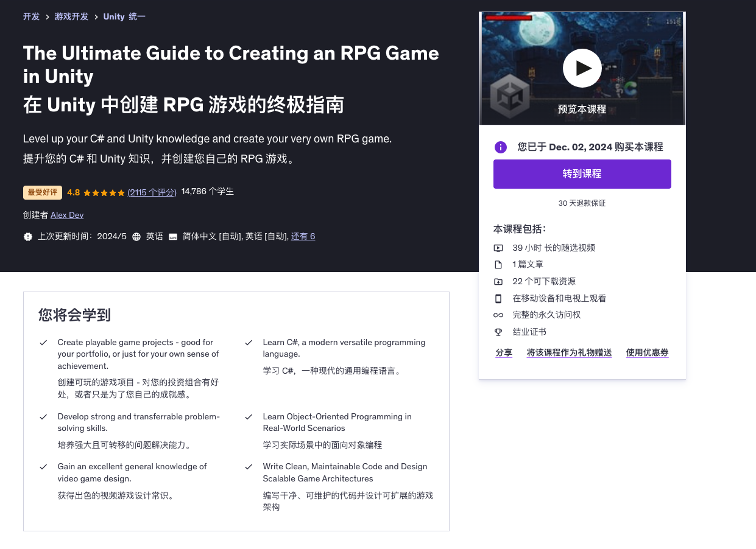The width and height of the screenshot is (756, 549).
Task: Click the English course title text
Action: point(231,65)
